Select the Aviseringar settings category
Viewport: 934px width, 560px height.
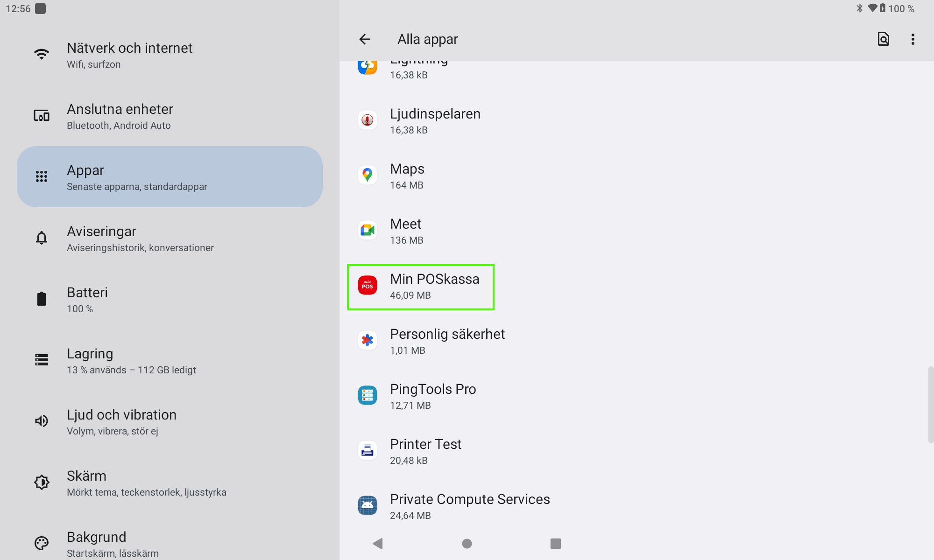101,238
